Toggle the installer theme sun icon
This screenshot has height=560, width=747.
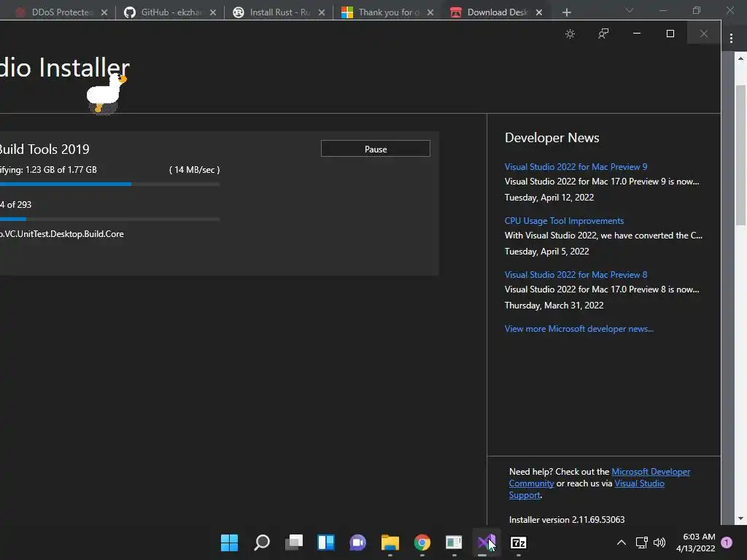(x=570, y=34)
